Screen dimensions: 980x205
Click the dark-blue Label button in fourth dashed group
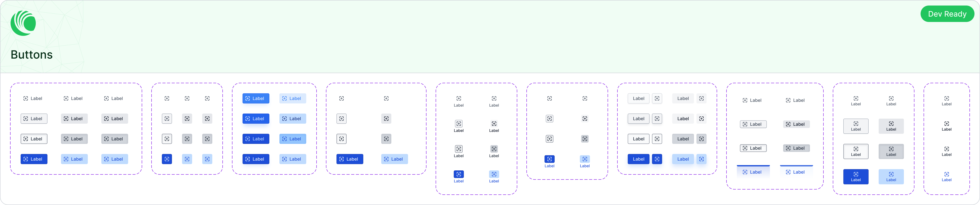350,159
